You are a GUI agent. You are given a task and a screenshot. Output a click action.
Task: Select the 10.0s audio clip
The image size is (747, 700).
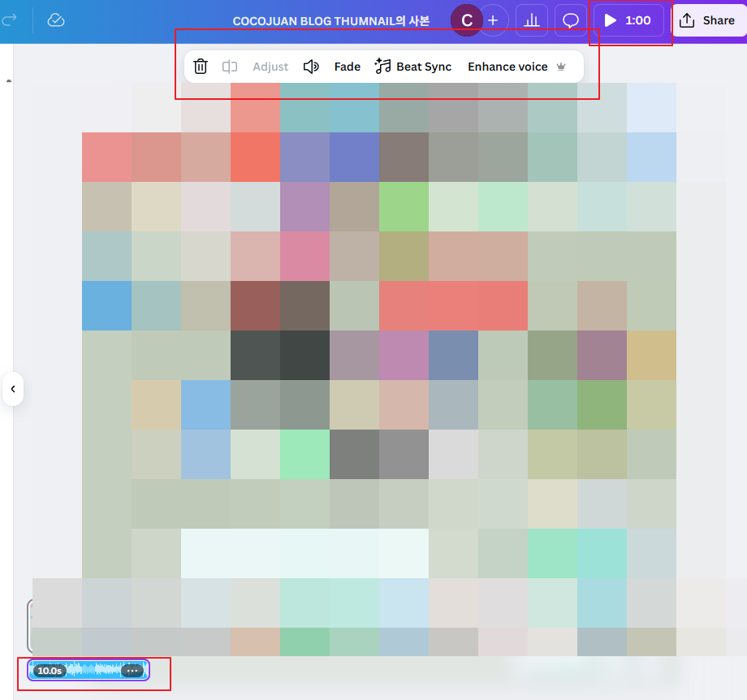click(89, 671)
